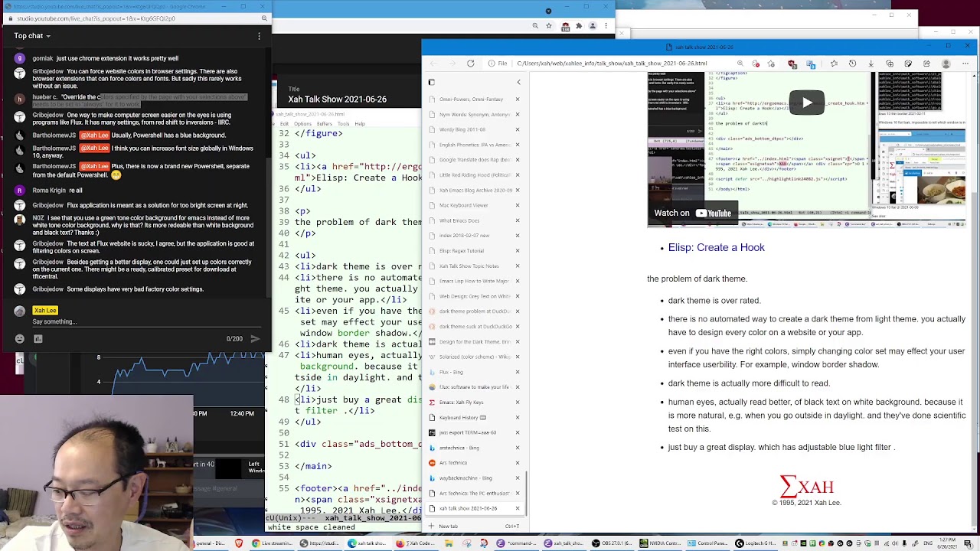This screenshot has height=551, width=980.
Task: Click the search icon in the rear Chrome window
Action: (534, 26)
